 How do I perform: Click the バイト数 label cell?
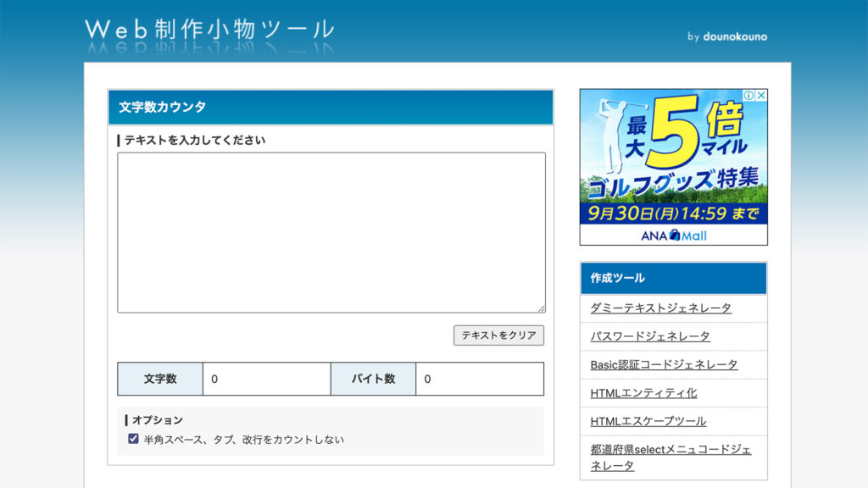[x=373, y=379]
